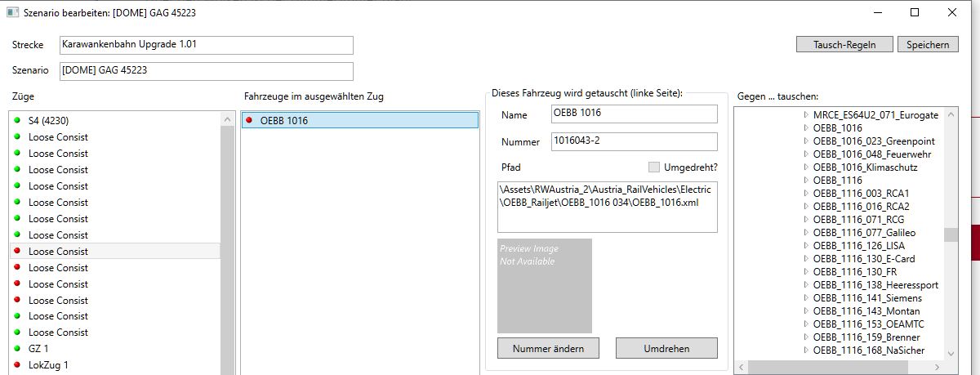Click the Preview Image placeholder thumbnail
Image resolution: width=980 pixels, height=375 pixels.
click(545, 286)
